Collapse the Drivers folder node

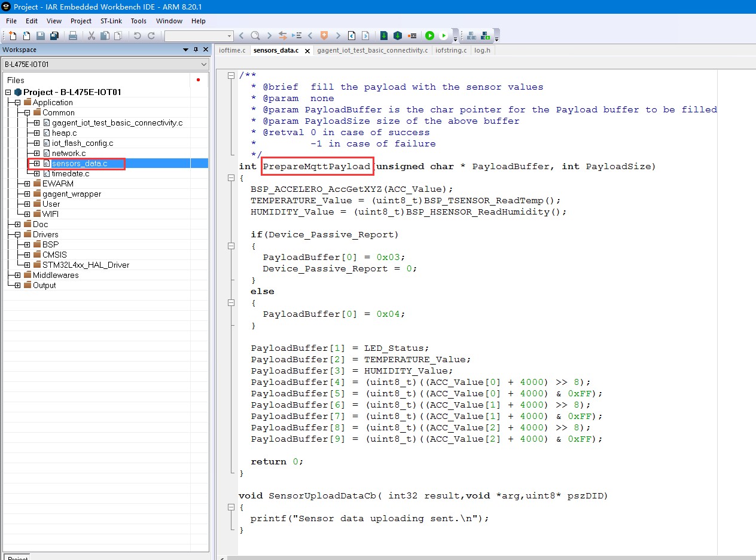pyautogui.click(x=17, y=234)
